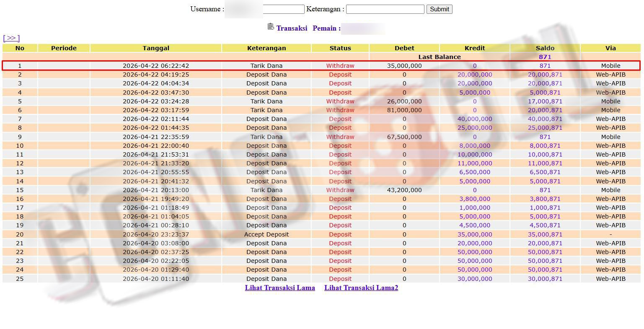The height and width of the screenshot is (329, 644).
Task: Select the Last Balance label
Action: click(x=440, y=57)
